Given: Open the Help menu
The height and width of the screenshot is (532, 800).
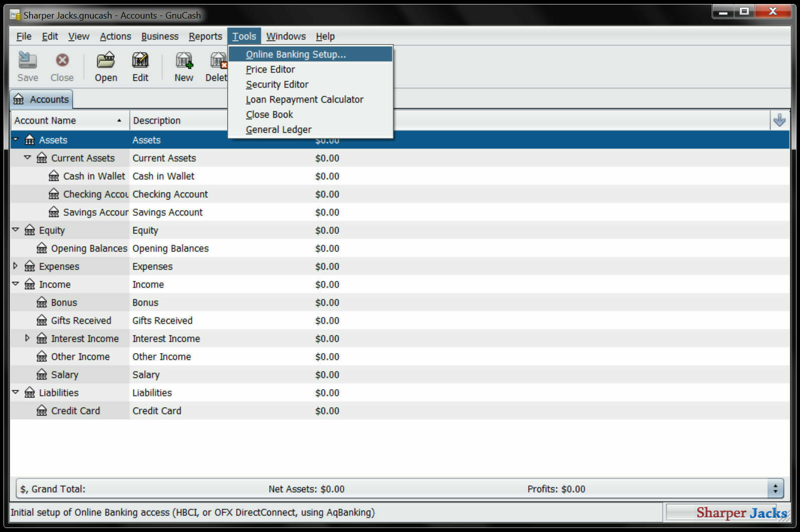Looking at the screenshot, I should coord(325,36).
